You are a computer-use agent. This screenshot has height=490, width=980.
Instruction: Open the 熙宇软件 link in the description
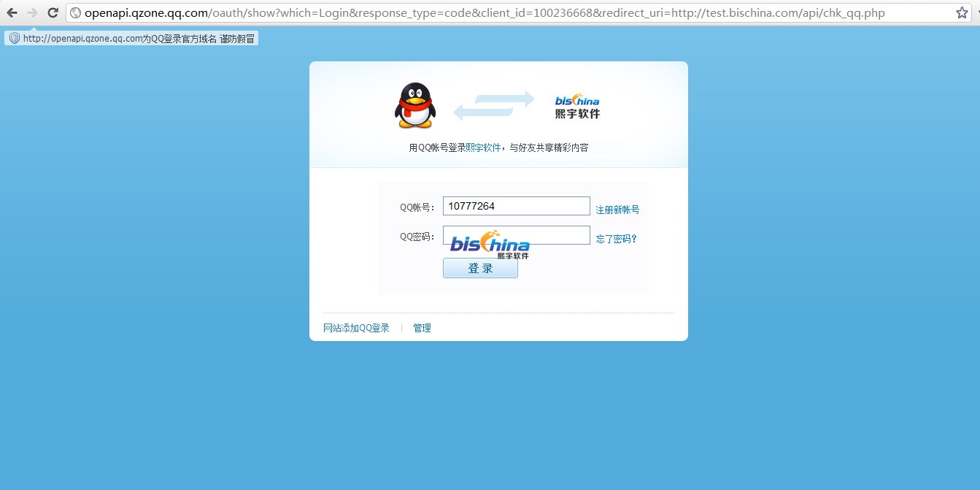pos(483,148)
